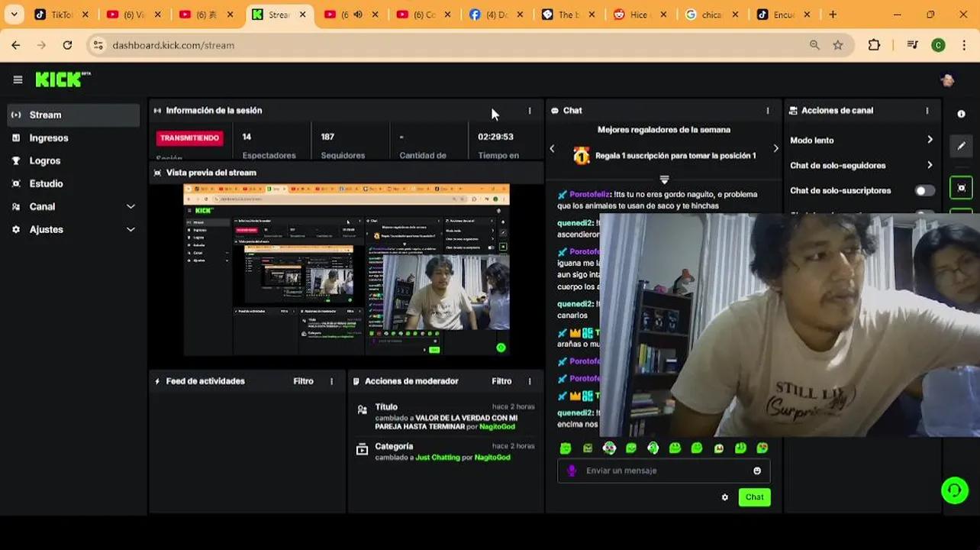980x550 pixels.
Task: Expand the Canal sidebar section
Action: pyautogui.click(x=131, y=207)
